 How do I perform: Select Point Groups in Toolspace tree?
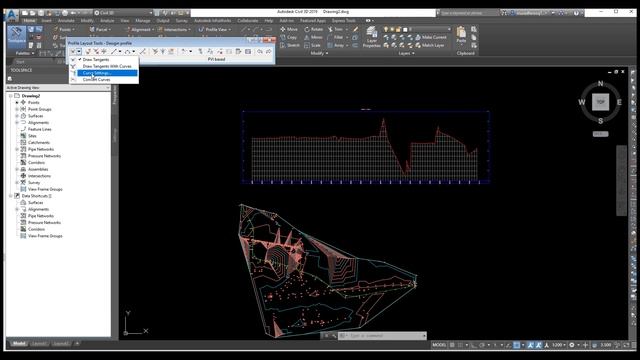tap(40, 109)
